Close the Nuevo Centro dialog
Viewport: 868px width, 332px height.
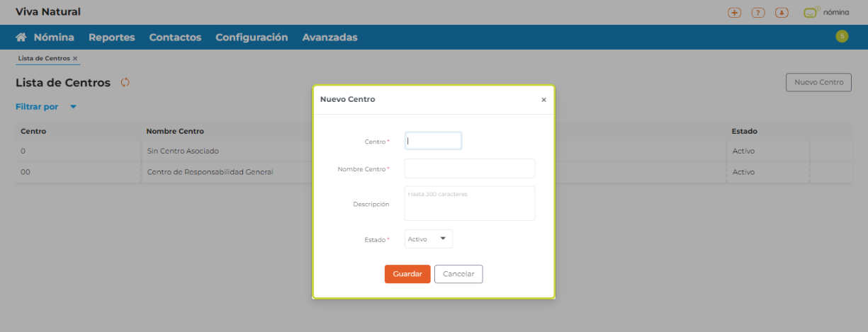543,100
